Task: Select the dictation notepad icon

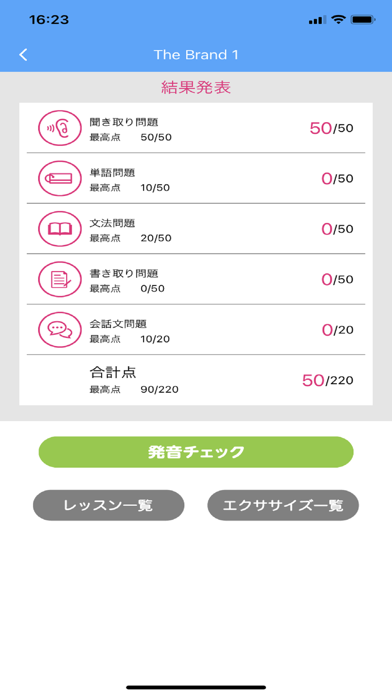Action: coord(60,279)
